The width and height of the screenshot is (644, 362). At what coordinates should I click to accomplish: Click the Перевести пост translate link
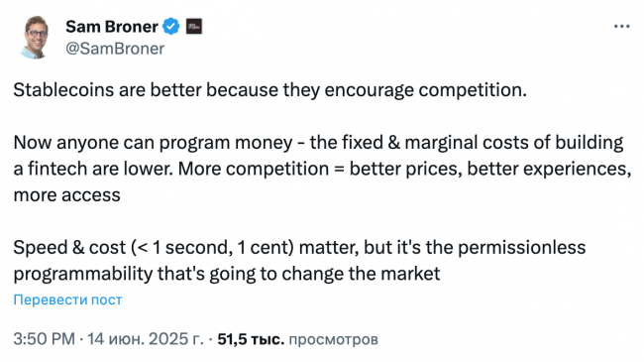pos(67,300)
